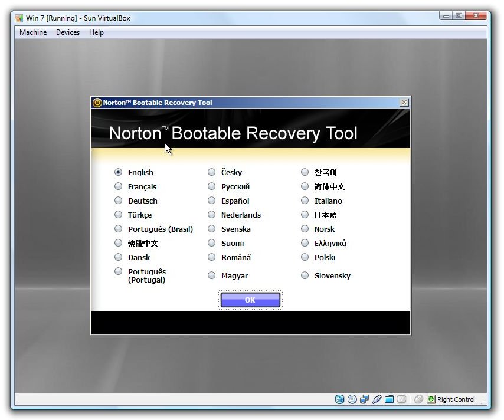Viewport: 504px width, 420px height.
Task: Select the Italiano radio button
Action: click(x=305, y=201)
